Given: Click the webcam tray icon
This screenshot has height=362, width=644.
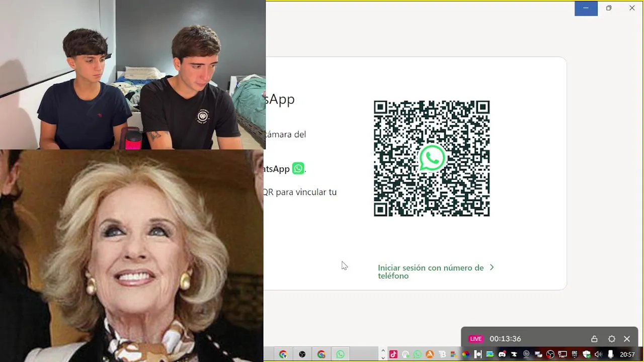Looking at the screenshot, I should click(x=526, y=354).
